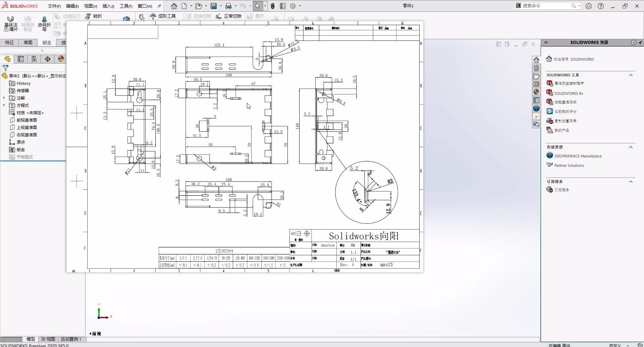This screenshot has height=347, width=644.
Task: Click inside the 搜索命令 search field
Action: click(547, 6)
